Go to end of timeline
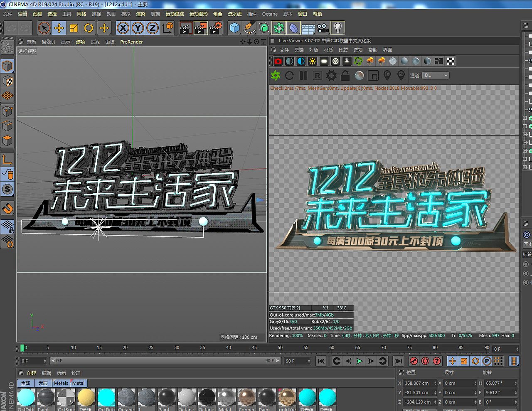 coord(398,361)
